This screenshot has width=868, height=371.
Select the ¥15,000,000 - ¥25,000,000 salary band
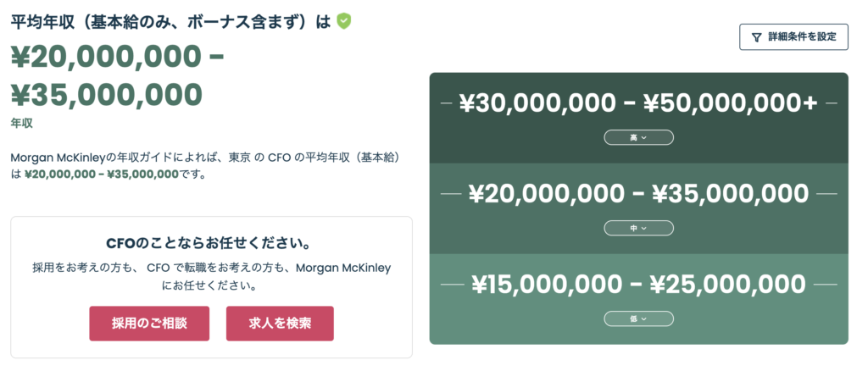pos(638,285)
